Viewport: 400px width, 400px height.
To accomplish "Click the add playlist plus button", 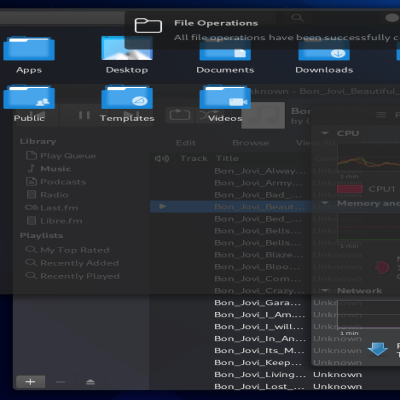I will pos(30,382).
